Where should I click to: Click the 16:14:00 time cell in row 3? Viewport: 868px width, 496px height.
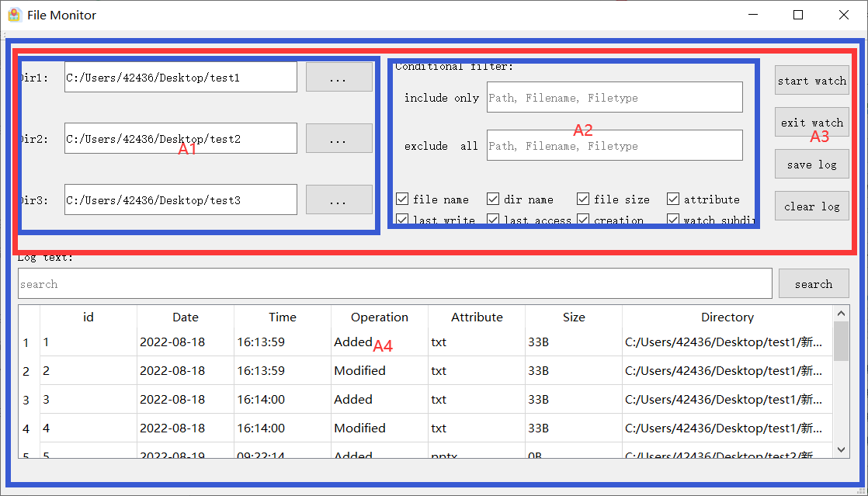(x=283, y=400)
